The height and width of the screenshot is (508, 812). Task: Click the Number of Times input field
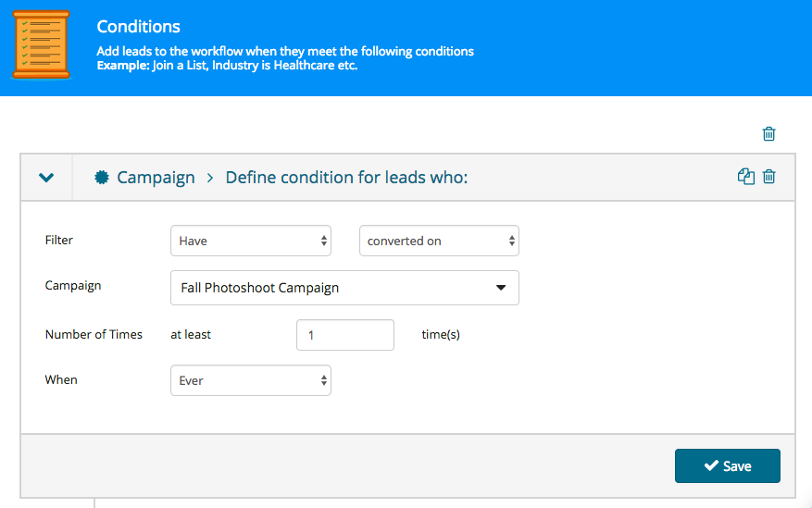tap(345, 335)
